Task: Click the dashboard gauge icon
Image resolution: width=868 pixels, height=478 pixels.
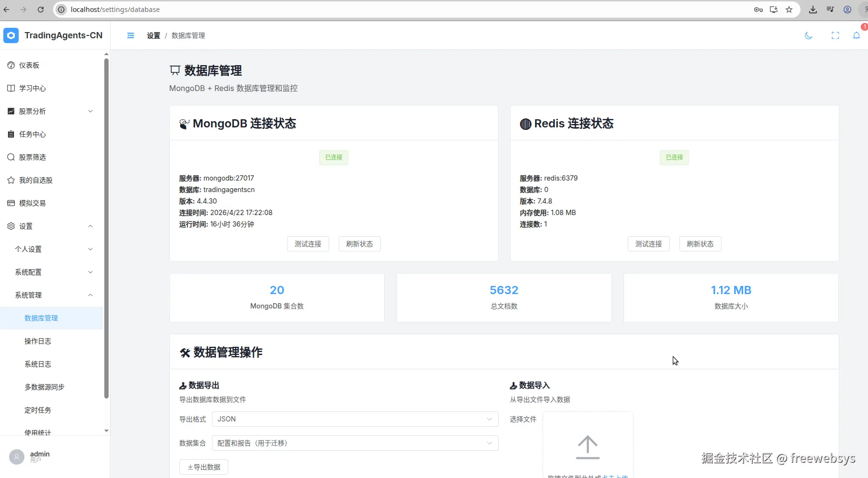Action: click(11, 65)
